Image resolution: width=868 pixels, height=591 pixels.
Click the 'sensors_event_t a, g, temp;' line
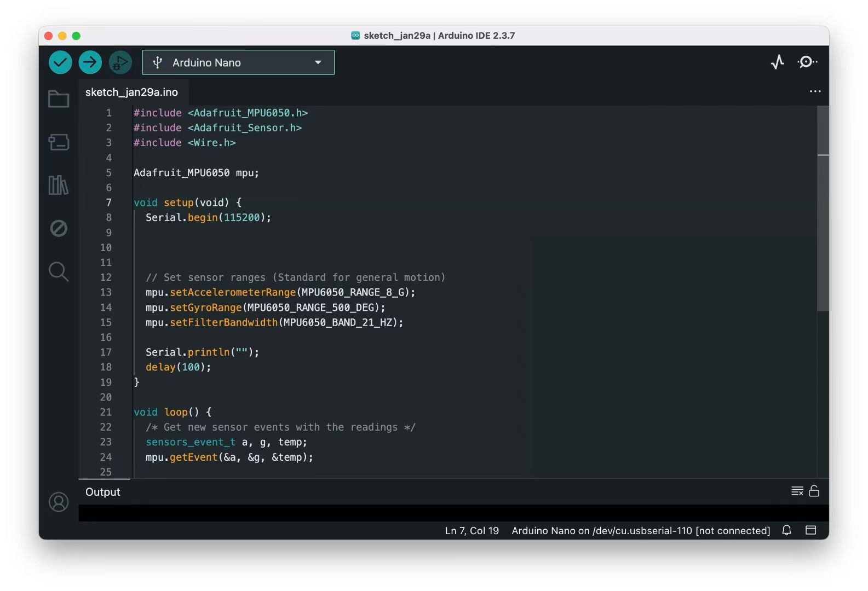point(226,442)
